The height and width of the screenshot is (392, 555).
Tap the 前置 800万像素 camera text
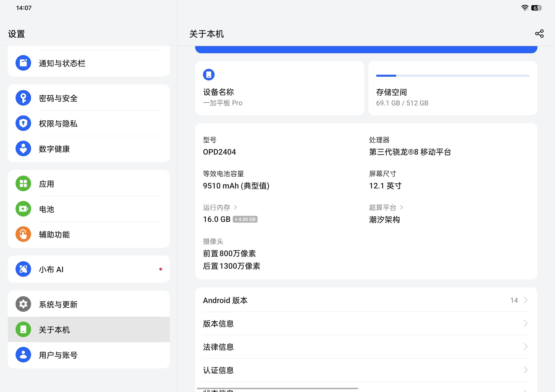pyautogui.click(x=229, y=253)
